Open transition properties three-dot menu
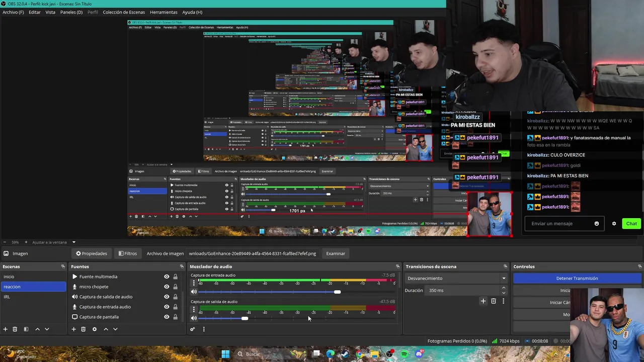The width and height of the screenshot is (644, 362). click(x=503, y=301)
